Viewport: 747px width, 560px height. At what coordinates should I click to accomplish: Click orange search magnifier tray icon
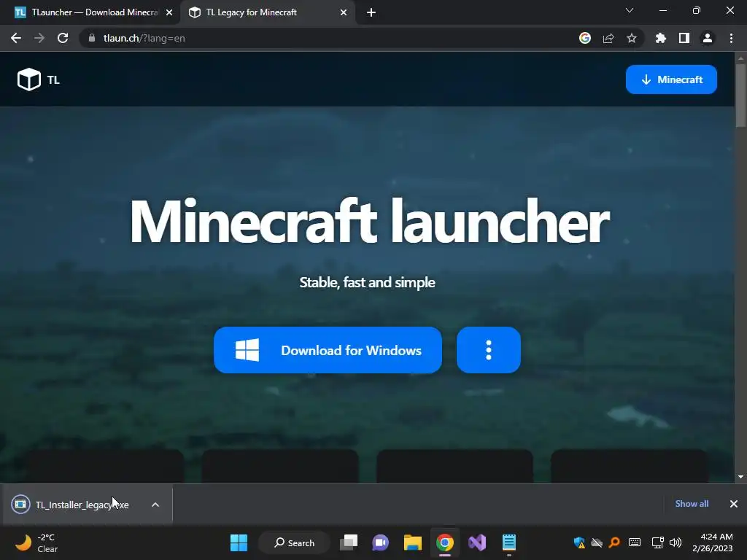click(614, 542)
